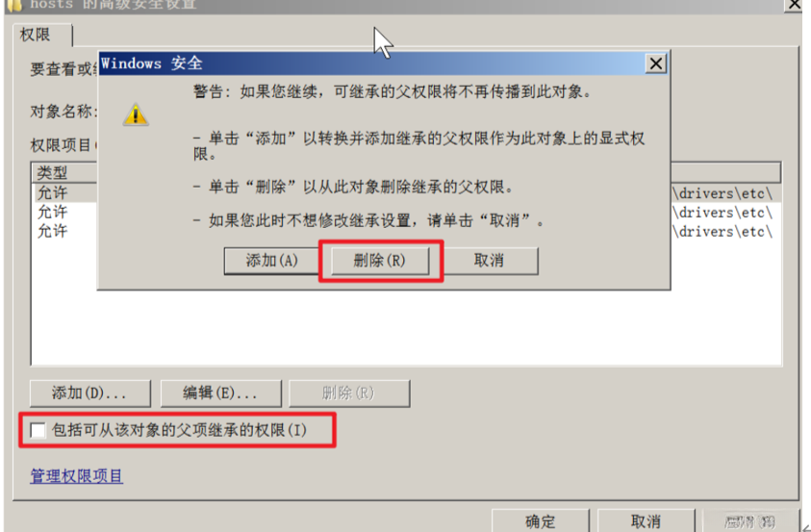Click the 添加(D)... button
Viewport: 811px width, 532px height.
tap(90, 393)
